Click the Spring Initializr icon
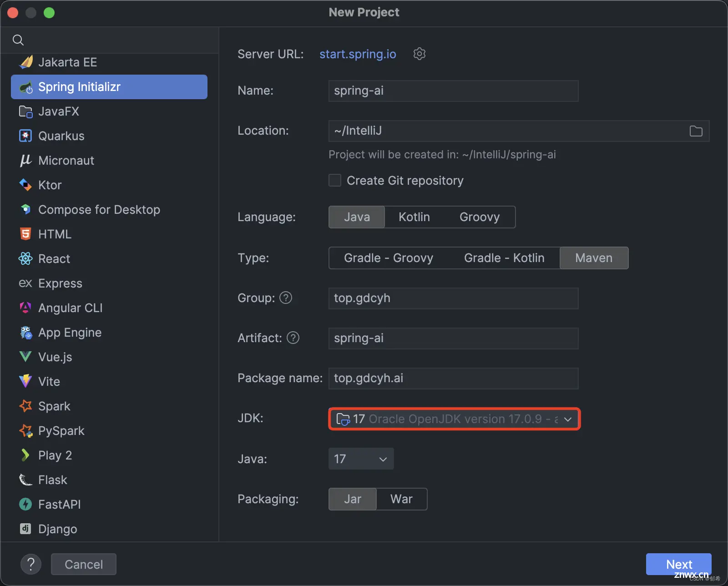 [26, 87]
